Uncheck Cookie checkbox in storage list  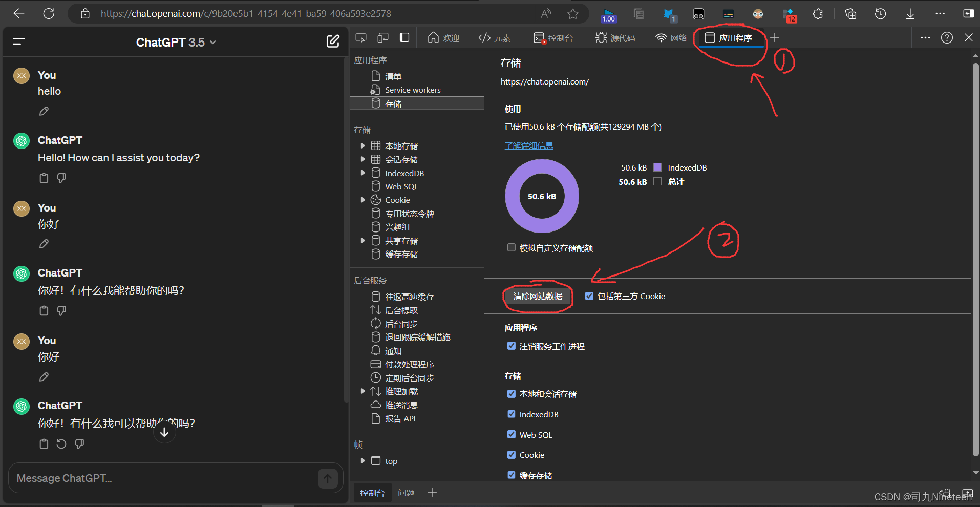pos(511,454)
